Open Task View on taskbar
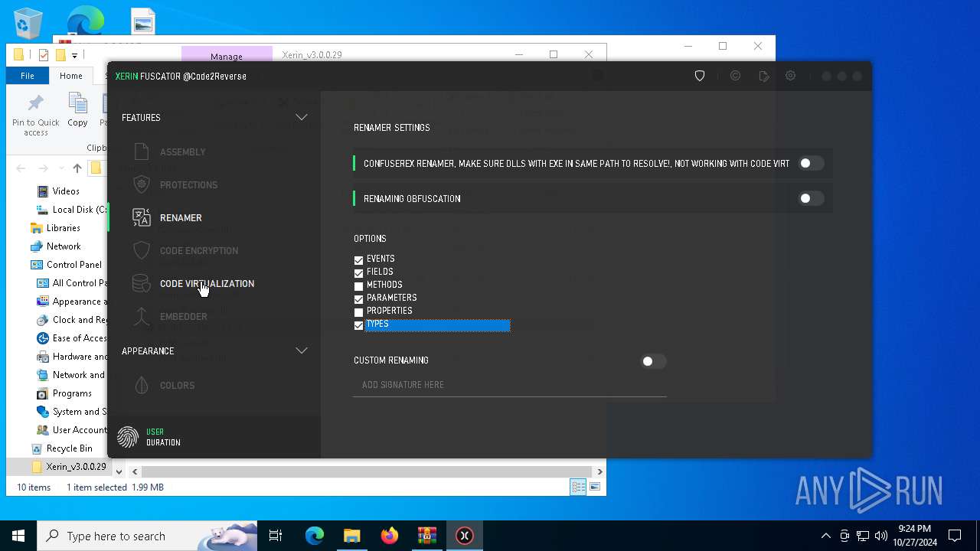The height and width of the screenshot is (551, 980). coord(276,536)
